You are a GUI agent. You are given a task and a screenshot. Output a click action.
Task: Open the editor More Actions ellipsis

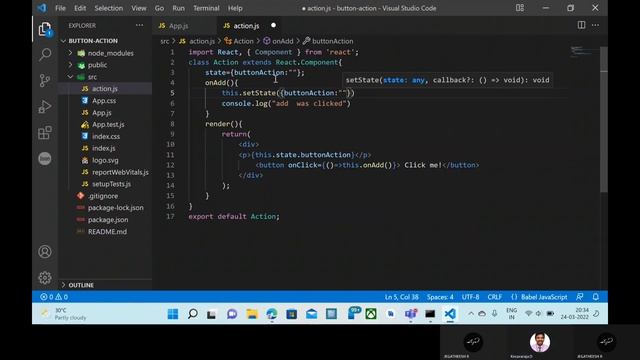(596, 25)
